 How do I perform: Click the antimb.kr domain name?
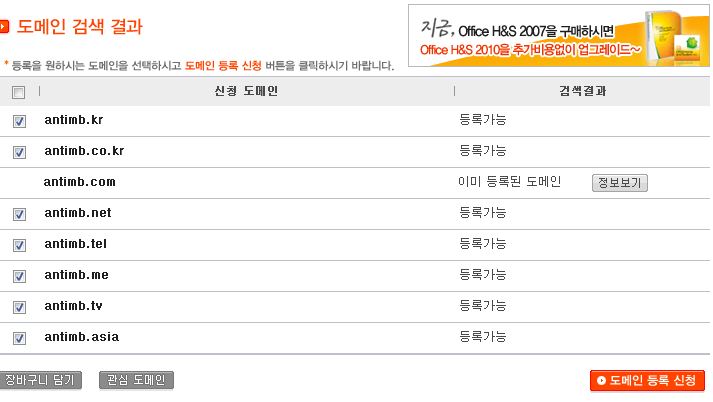pyautogui.click(x=74, y=120)
